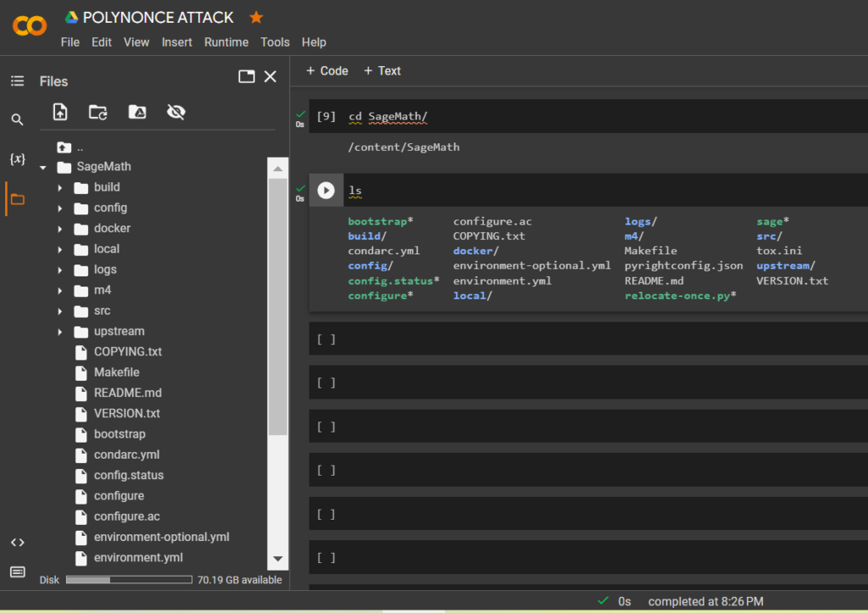Expand the docker folder arrow
This screenshot has height=613, width=868.
pyautogui.click(x=60, y=229)
